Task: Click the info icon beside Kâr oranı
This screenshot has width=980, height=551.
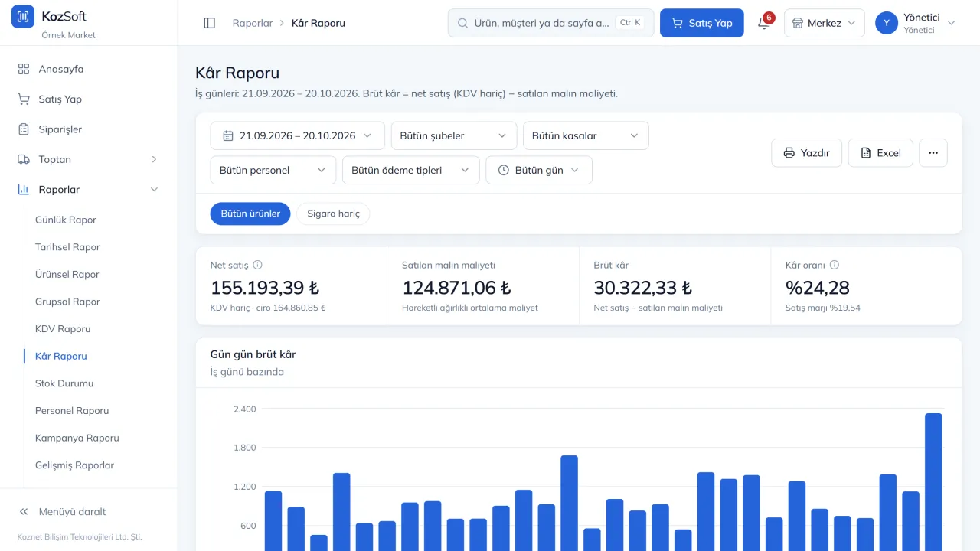Action: coord(835,265)
